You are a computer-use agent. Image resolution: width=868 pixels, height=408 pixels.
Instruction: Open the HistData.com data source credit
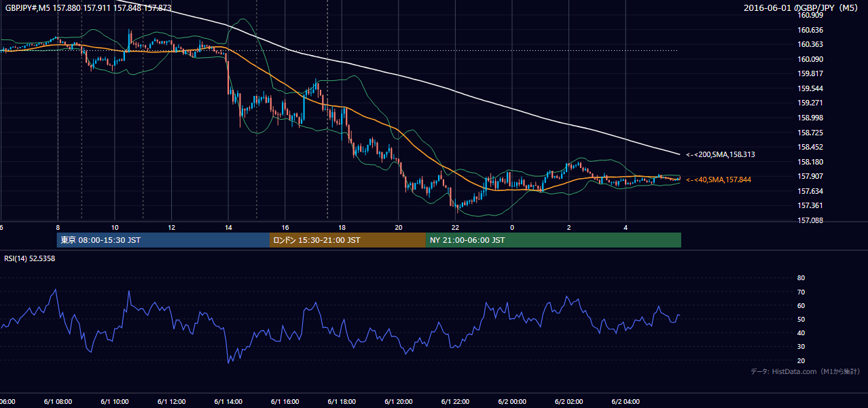805,371
